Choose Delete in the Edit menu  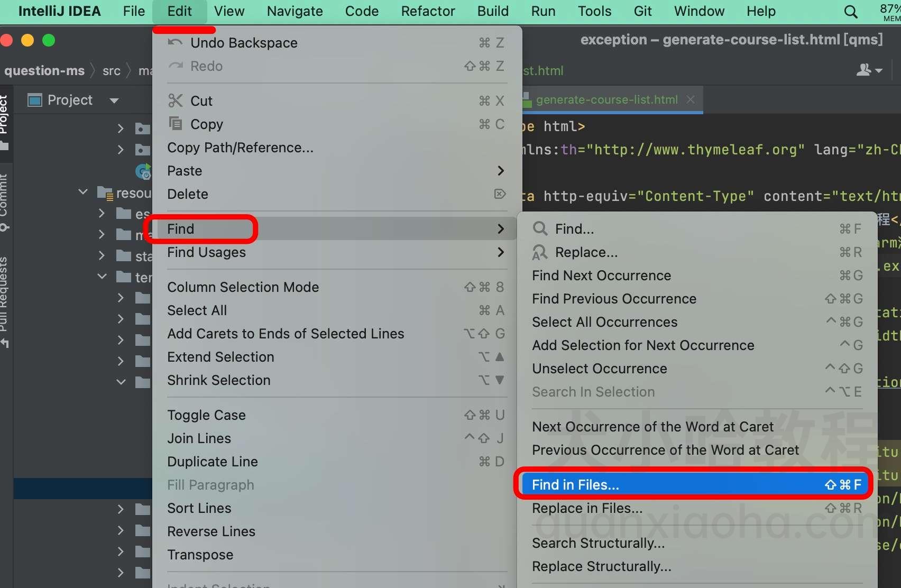coord(336,194)
